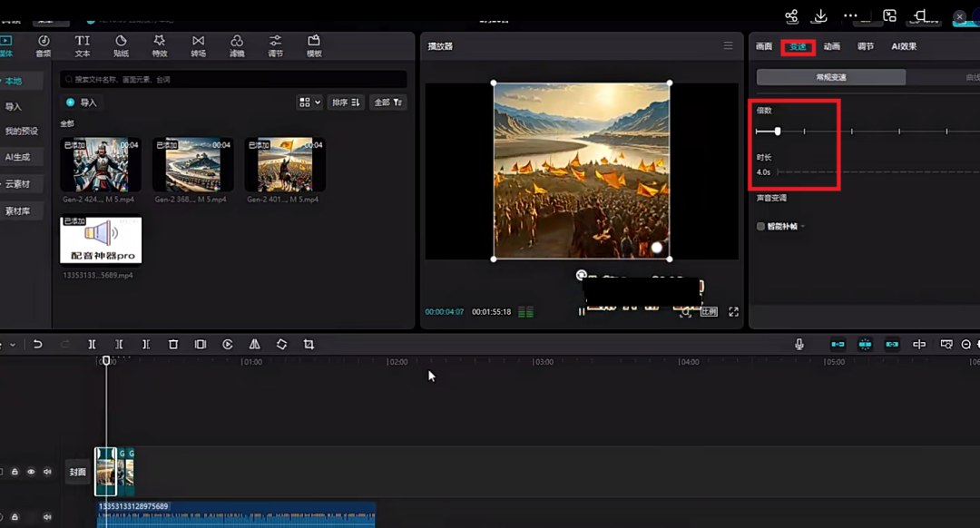Click the 导入 import button
The height and width of the screenshot is (528, 980).
[82, 103]
